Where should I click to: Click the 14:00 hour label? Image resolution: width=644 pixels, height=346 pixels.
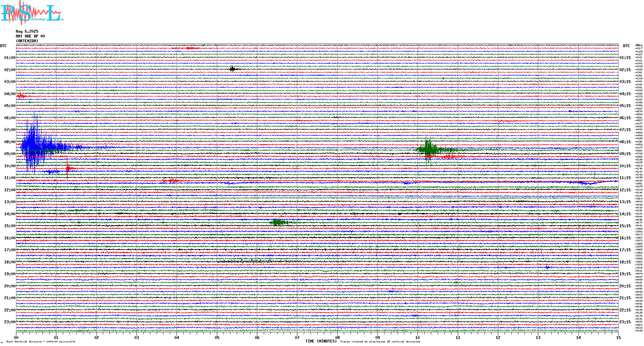click(10, 214)
